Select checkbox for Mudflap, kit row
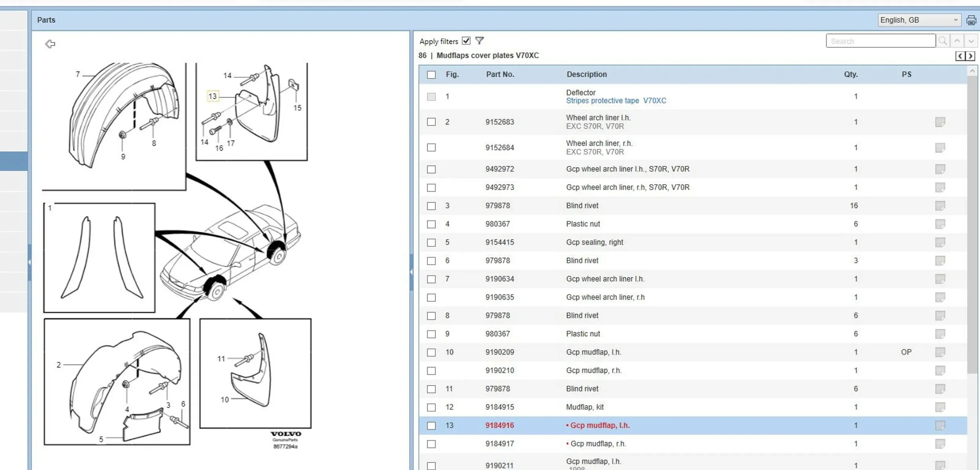 pos(431,407)
